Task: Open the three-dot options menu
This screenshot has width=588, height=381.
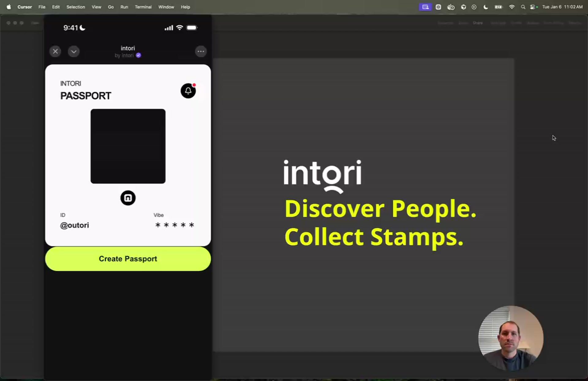Action: pos(201,51)
